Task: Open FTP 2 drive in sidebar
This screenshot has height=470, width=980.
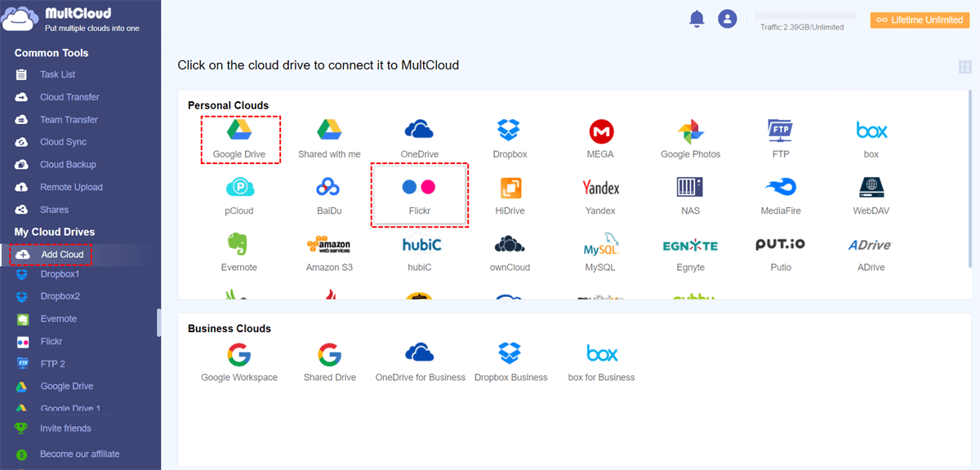Action: point(52,364)
